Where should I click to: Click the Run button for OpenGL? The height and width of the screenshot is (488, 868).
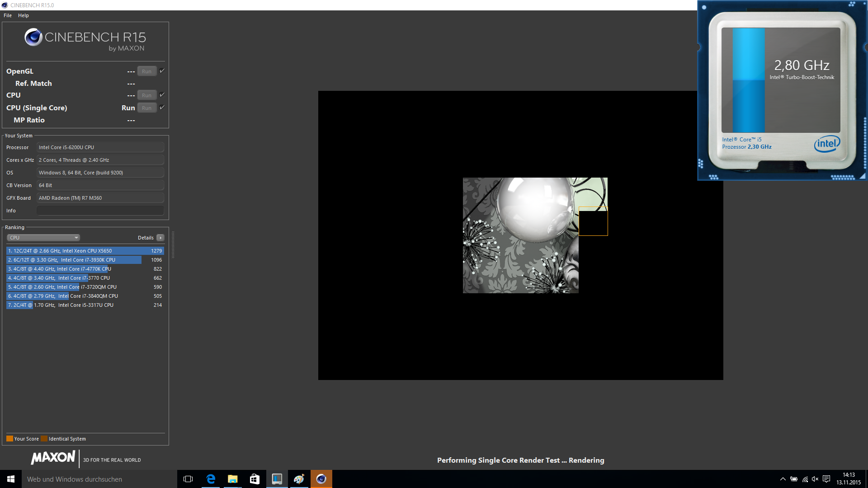point(146,71)
